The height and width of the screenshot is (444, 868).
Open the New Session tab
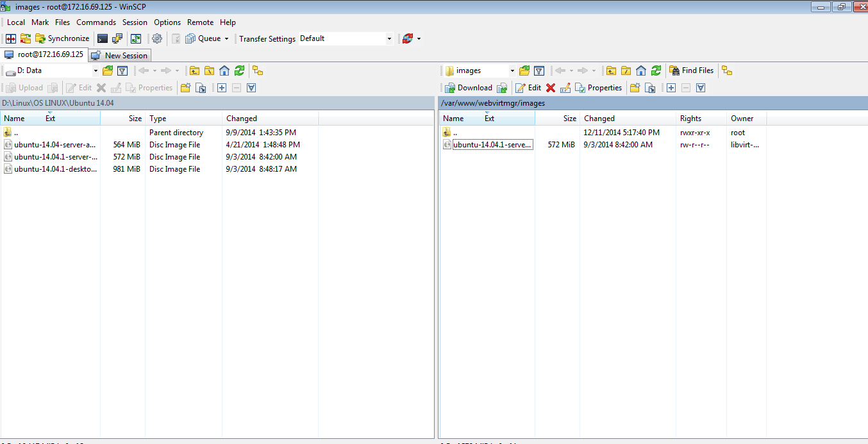tap(120, 56)
